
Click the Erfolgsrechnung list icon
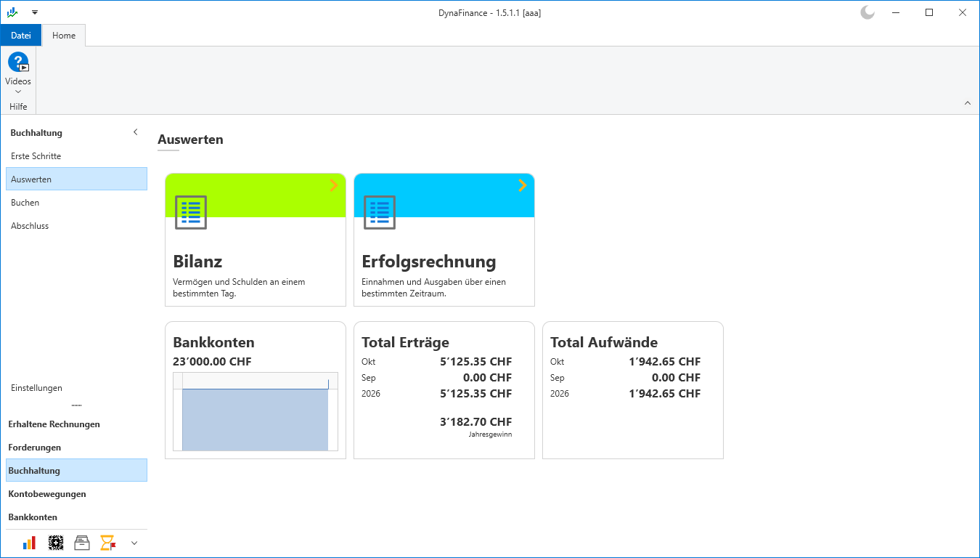point(380,212)
